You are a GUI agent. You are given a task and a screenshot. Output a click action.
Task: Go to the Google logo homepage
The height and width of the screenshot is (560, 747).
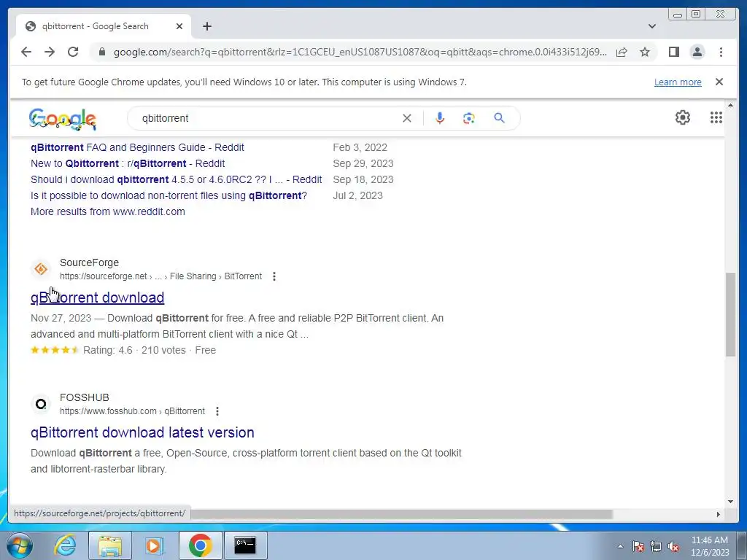point(63,119)
